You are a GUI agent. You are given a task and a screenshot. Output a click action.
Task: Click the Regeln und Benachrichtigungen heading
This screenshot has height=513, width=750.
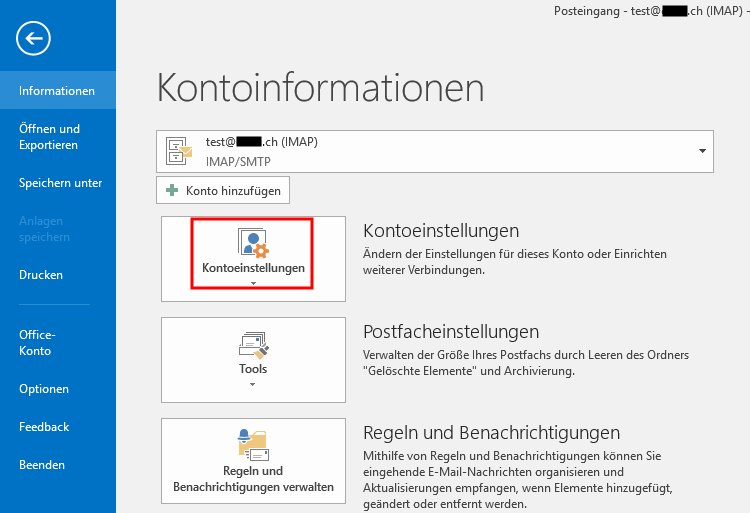[x=492, y=433]
